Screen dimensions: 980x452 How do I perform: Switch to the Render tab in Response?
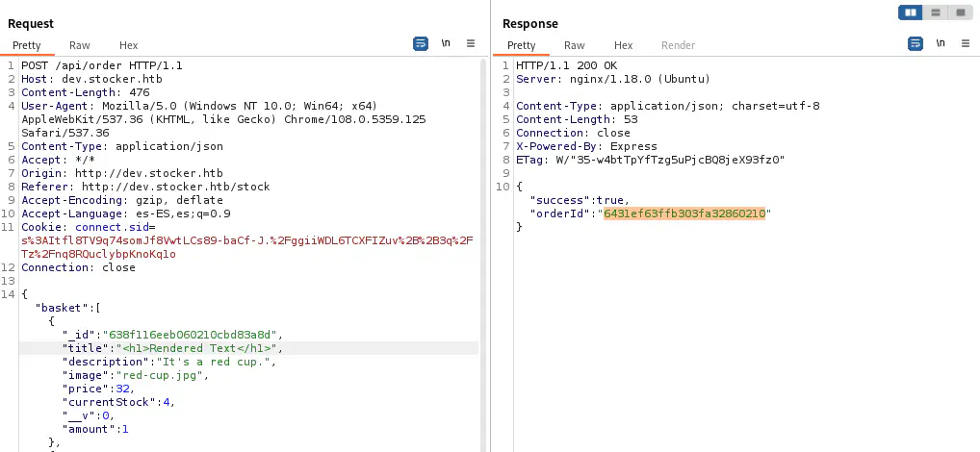click(678, 45)
